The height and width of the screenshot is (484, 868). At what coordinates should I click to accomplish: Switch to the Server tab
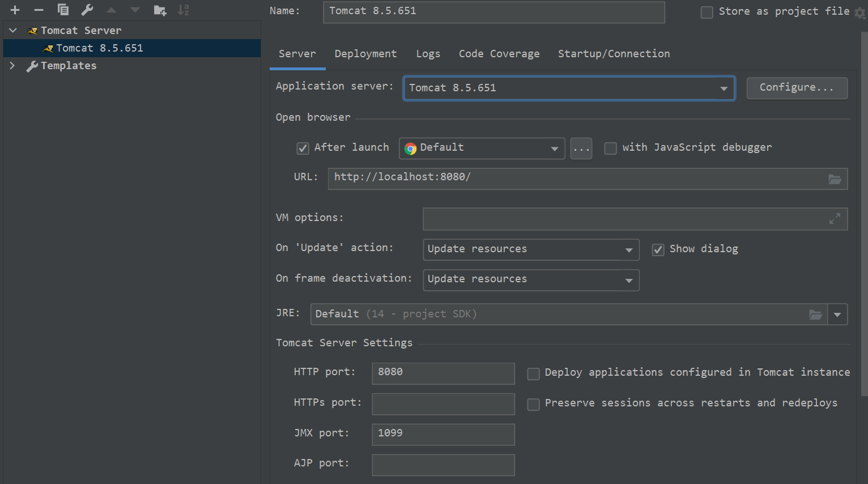(297, 54)
